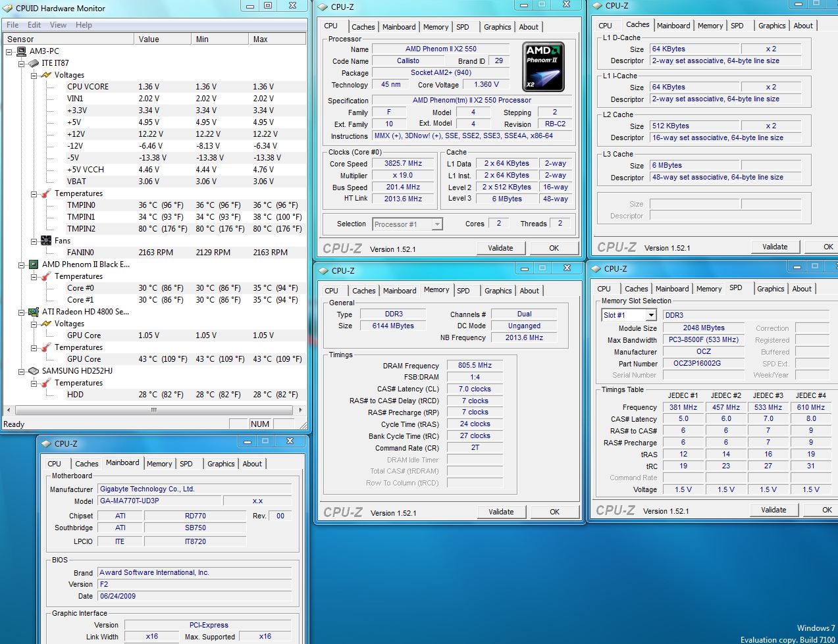838x644 pixels.
Task: Click the Temperatures icon under SAMSUNG HD252HJ
Action: [46, 383]
